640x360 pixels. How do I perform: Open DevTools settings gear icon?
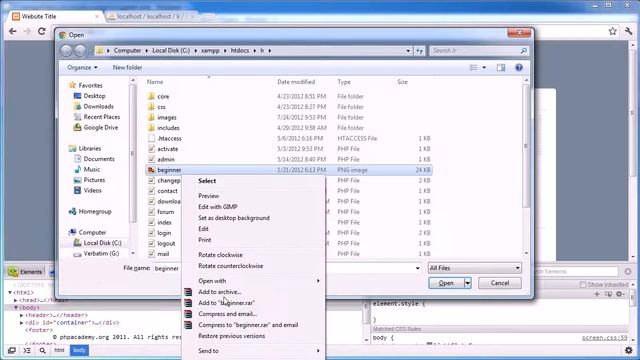[x=628, y=351]
